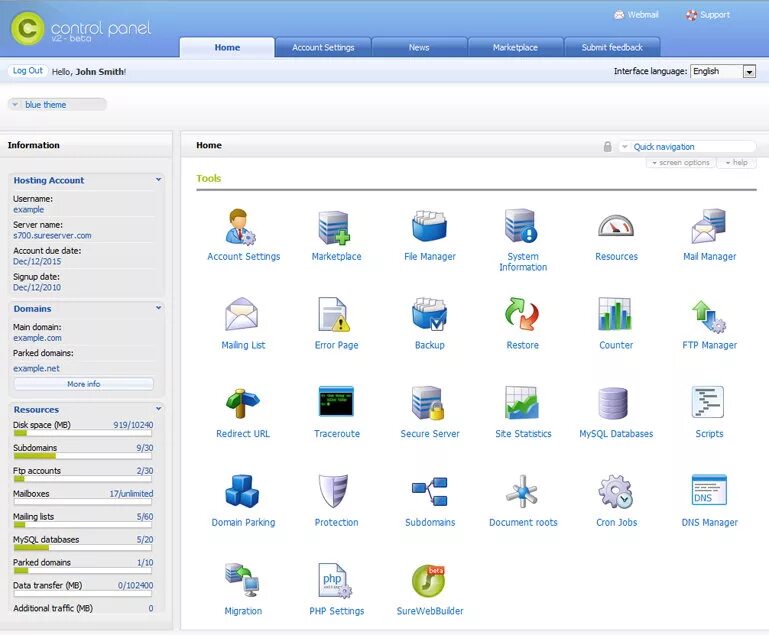The height and width of the screenshot is (635, 769).
Task: Click the example username link
Action: (28, 210)
